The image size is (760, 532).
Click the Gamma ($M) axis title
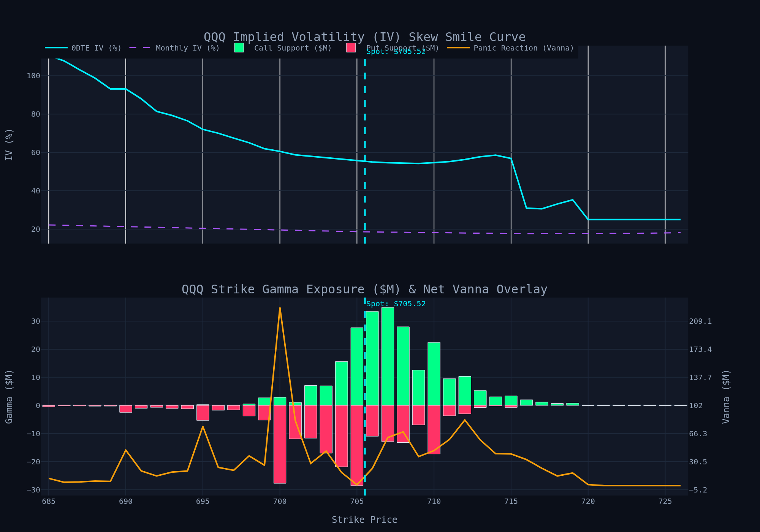9,396
